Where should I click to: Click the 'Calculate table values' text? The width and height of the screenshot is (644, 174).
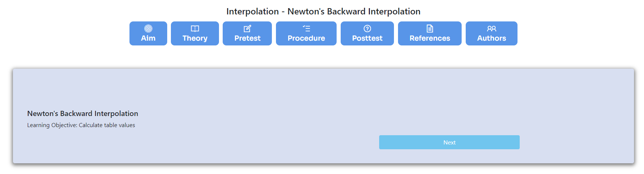[107, 125]
